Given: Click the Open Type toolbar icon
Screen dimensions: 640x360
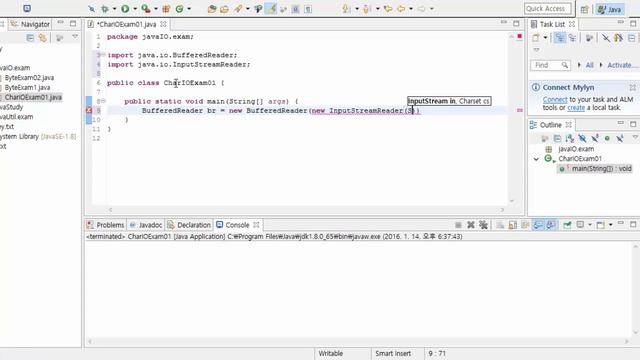Looking at the screenshot, I should [211, 9].
